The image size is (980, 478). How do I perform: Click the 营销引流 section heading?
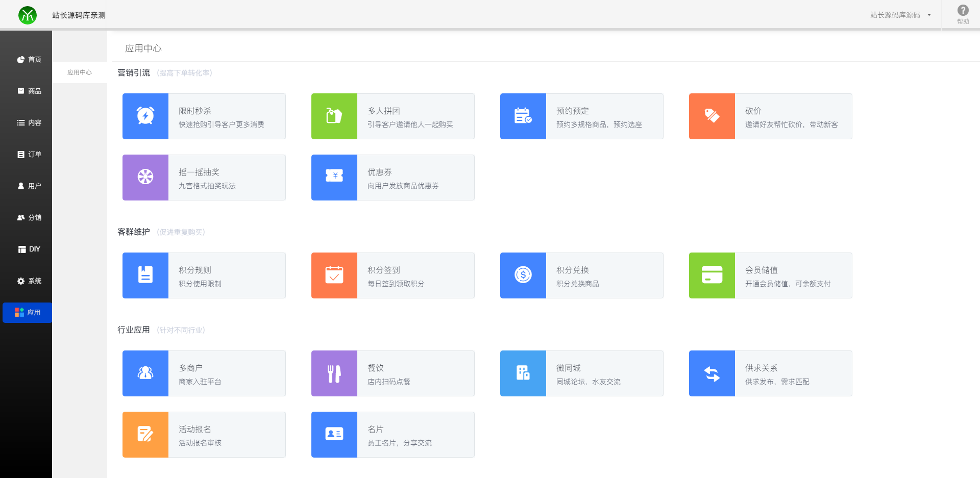(x=134, y=73)
